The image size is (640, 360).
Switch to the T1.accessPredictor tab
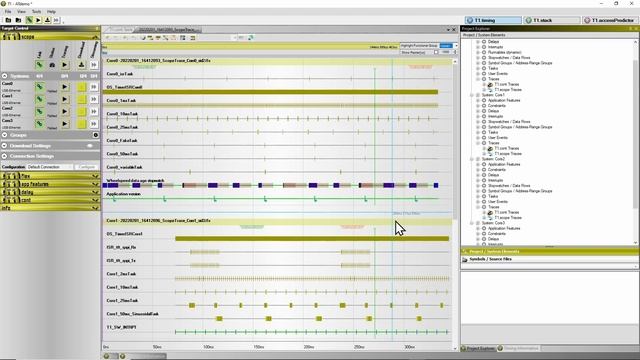611,20
